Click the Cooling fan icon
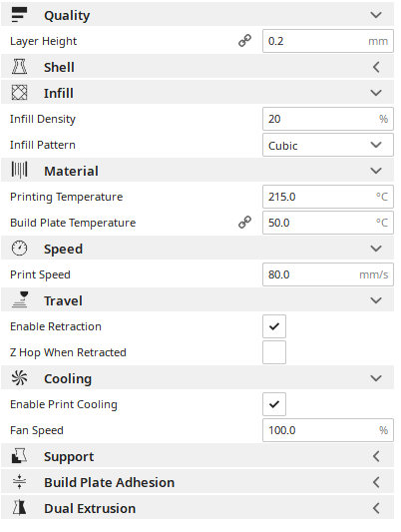401x532 pixels. pos(19,378)
